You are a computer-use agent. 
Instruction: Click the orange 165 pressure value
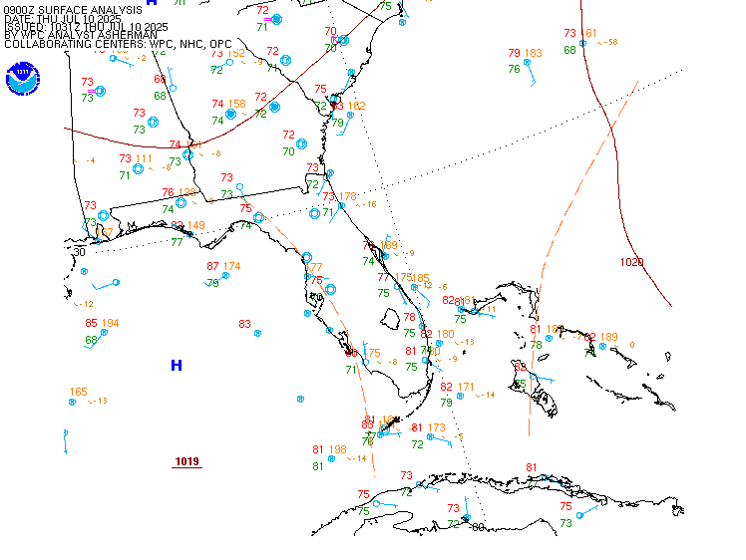click(79, 392)
